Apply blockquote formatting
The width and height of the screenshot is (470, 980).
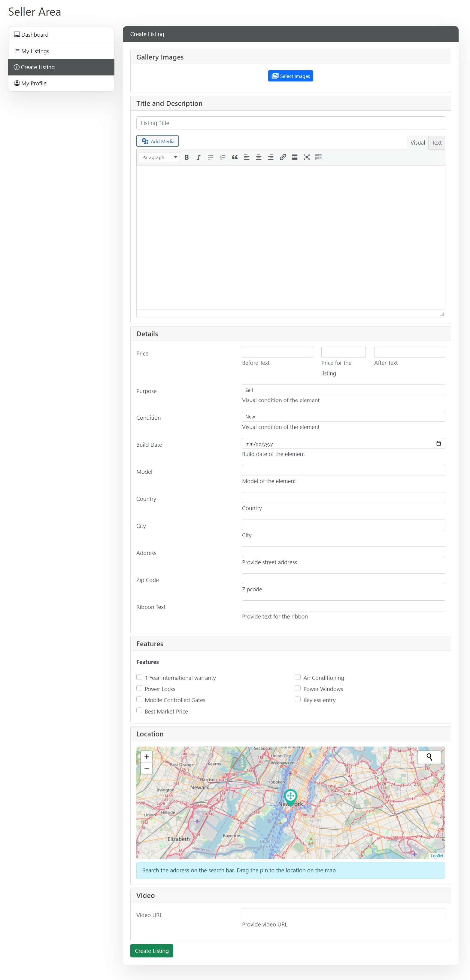235,157
